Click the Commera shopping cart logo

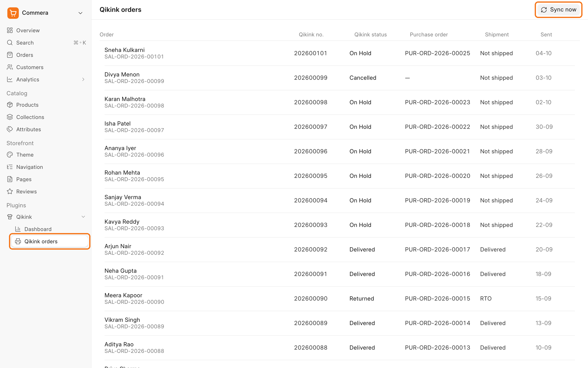coord(13,13)
